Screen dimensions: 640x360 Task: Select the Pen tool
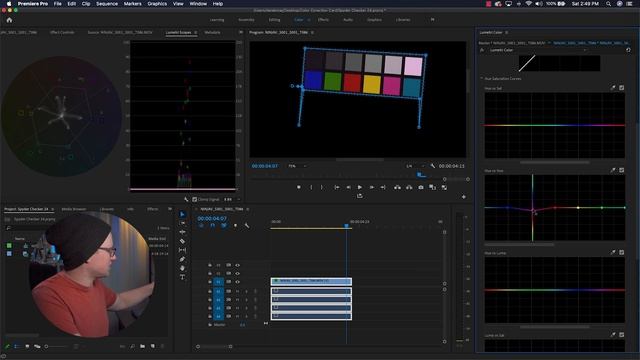click(182, 259)
